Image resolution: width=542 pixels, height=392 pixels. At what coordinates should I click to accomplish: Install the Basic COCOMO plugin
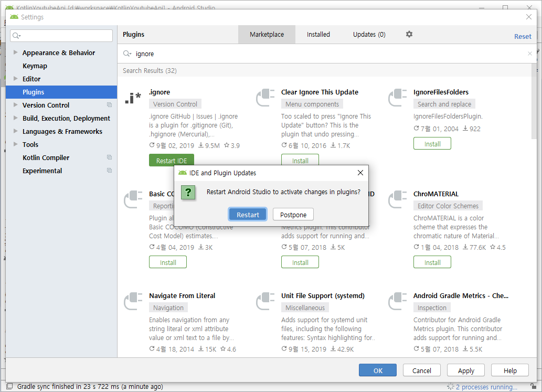click(x=168, y=262)
